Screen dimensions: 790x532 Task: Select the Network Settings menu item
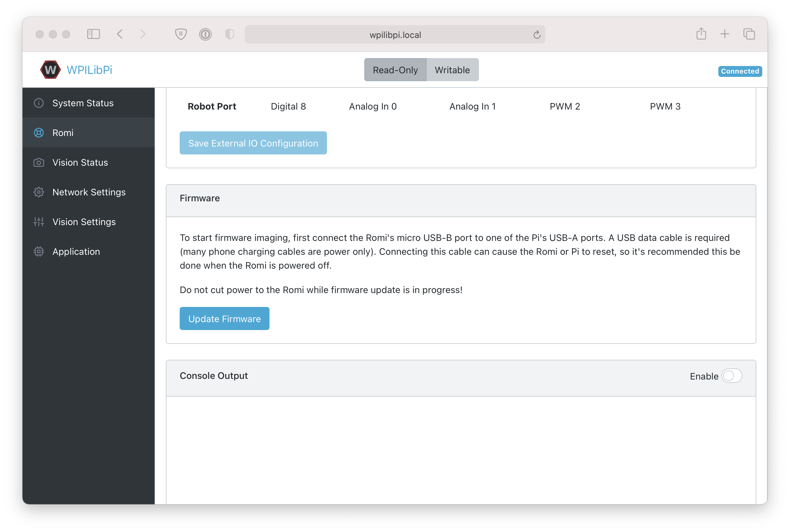pyautogui.click(x=89, y=192)
